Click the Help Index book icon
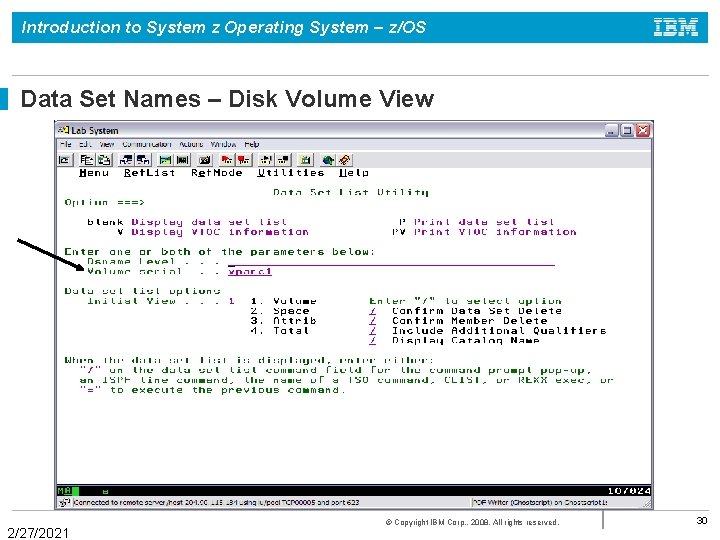Image resolution: width=720 pixels, height=540 pixels. tap(344, 160)
